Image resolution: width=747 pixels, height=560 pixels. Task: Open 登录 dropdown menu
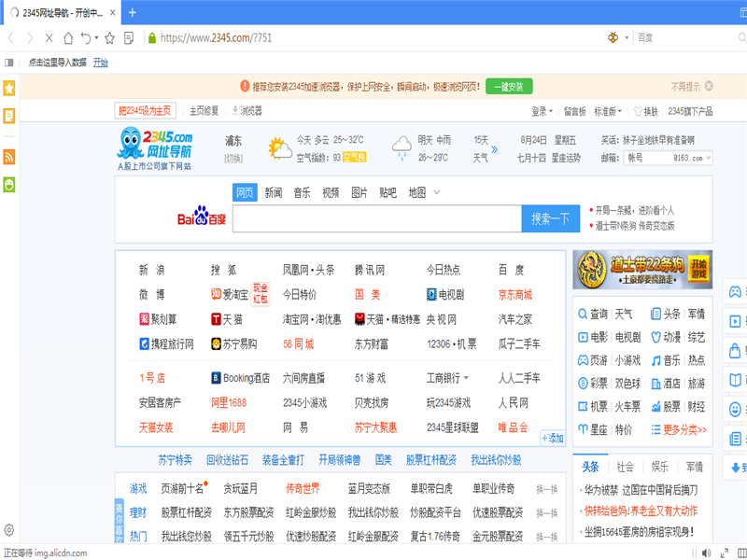pos(542,111)
